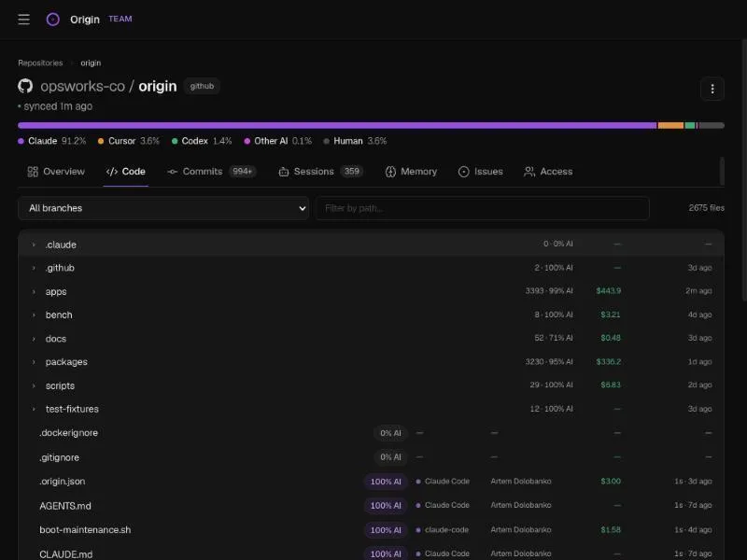The height and width of the screenshot is (560, 747).
Task: Expand the docs folder
Action: coord(34,339)
